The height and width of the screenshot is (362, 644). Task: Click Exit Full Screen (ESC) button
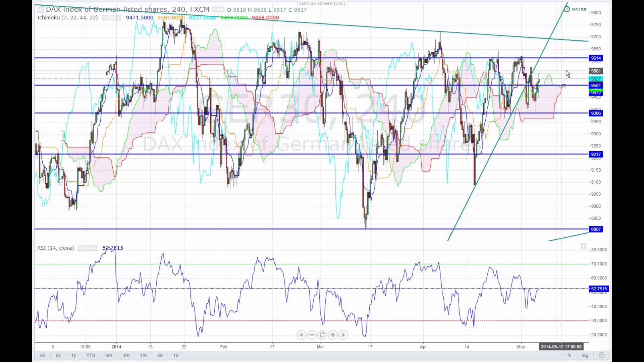tap(322, 3)
